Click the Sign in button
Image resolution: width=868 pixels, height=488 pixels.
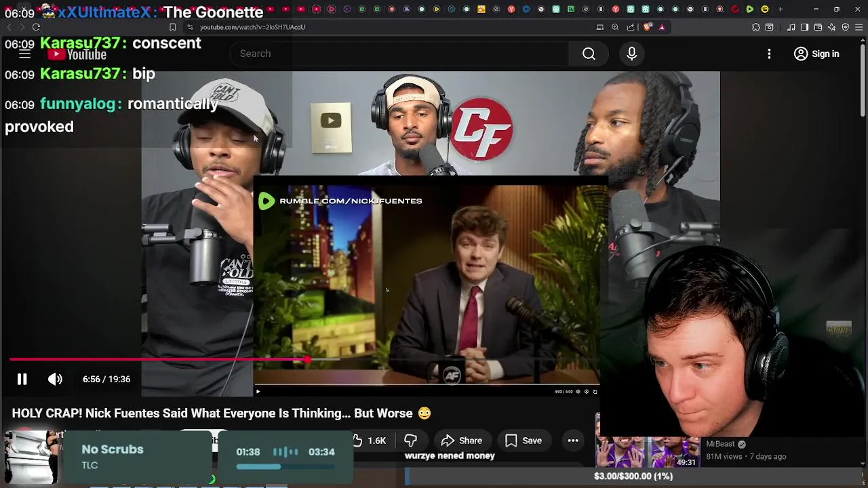pos(816,54)
